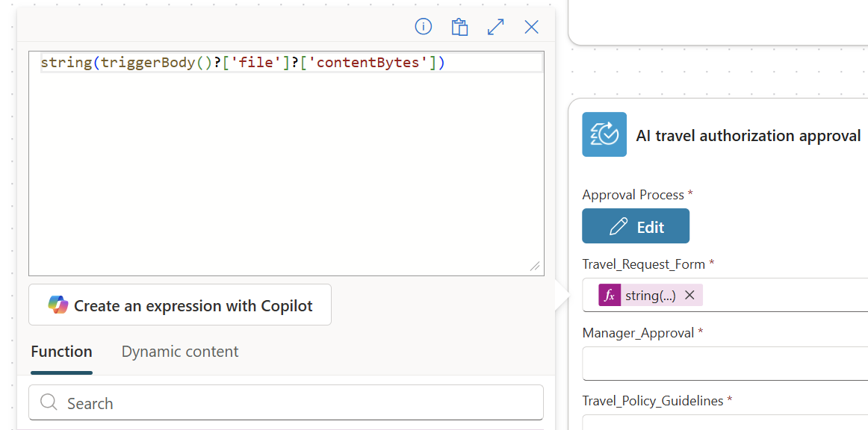868x430 pixels.
Task: Create an expression with Copilot
Action: click(179, 304)
